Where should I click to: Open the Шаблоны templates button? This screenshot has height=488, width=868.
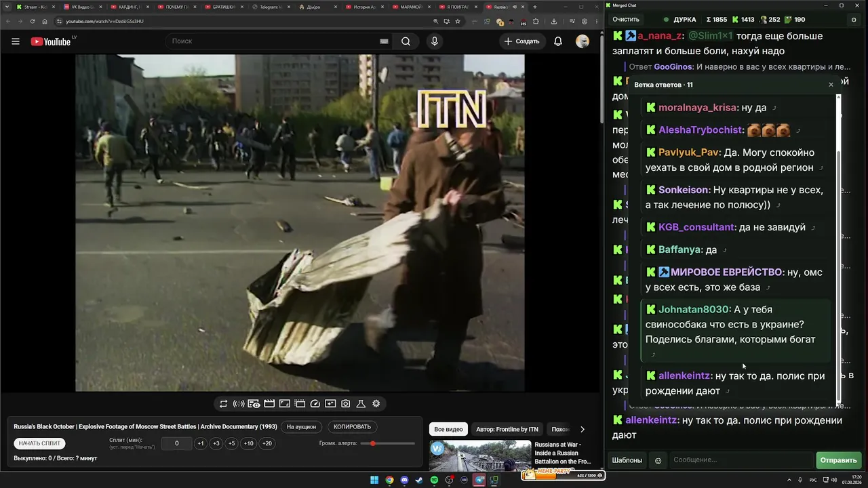[627, 460]
